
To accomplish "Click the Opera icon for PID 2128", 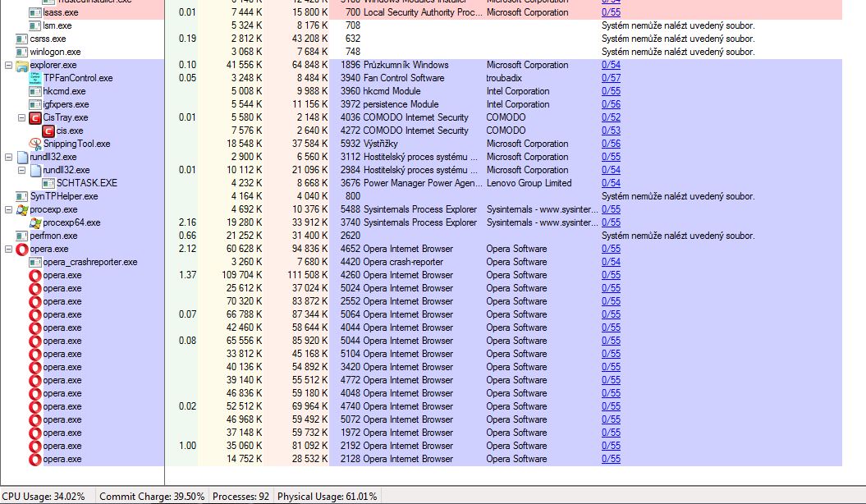I will (x=34, y=460).
